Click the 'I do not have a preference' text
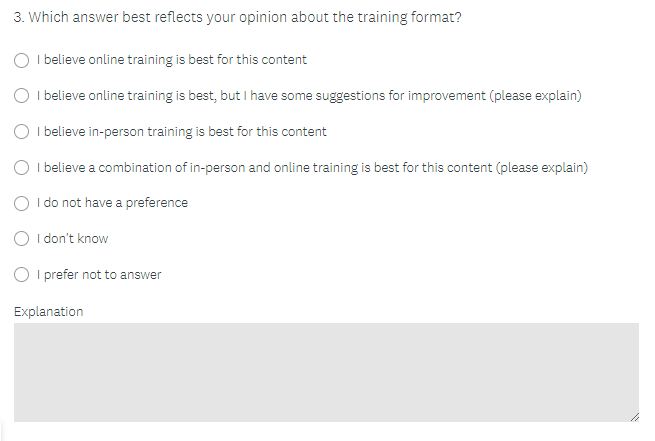655x441 pixels. [111, 203]
